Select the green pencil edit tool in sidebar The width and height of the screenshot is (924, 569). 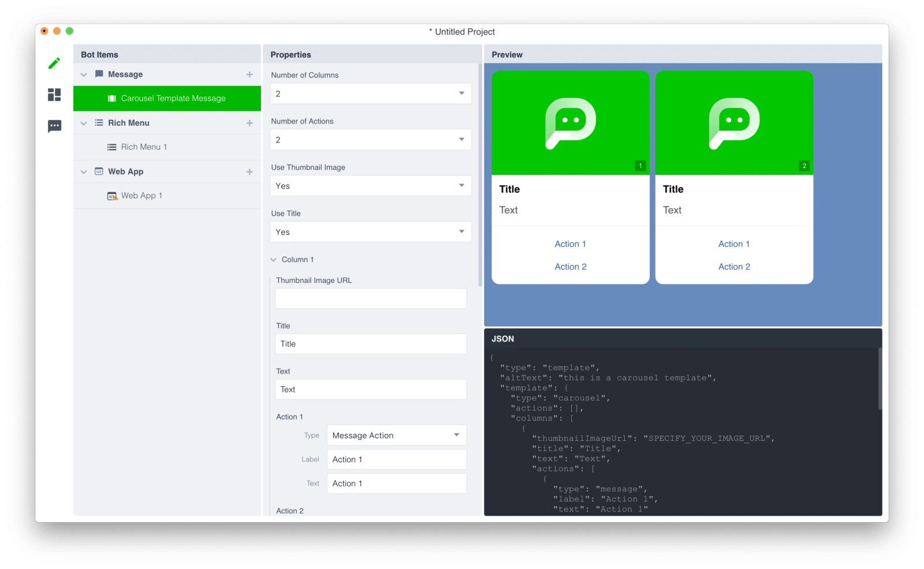coord(54,63)
